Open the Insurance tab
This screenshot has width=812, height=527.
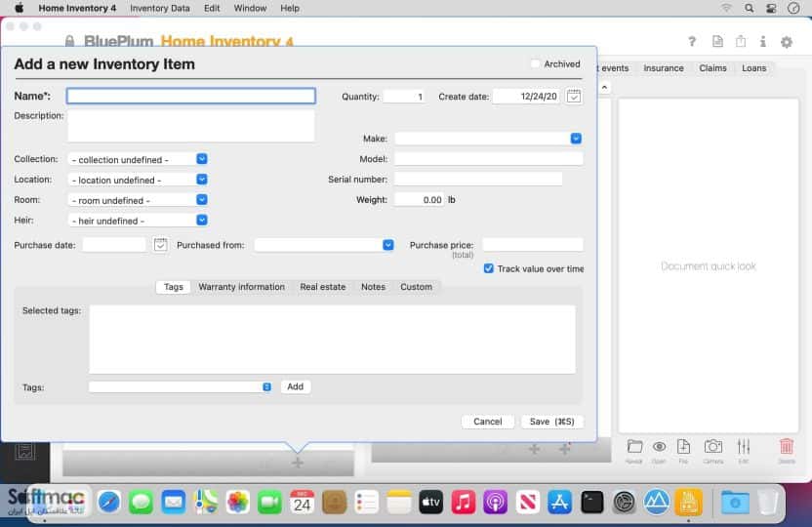coord(664,68)
